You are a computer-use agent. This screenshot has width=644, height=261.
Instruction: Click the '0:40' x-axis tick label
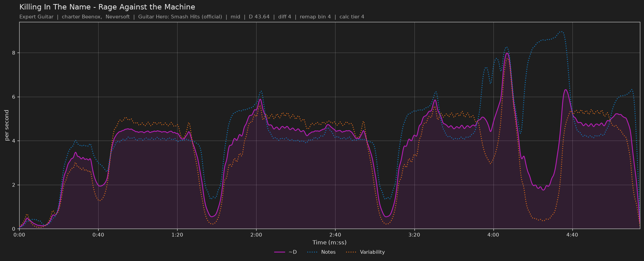pos(98,235)
